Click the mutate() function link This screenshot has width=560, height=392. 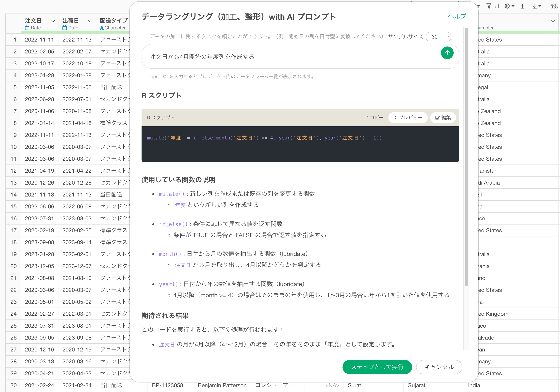tap(172, 194)
